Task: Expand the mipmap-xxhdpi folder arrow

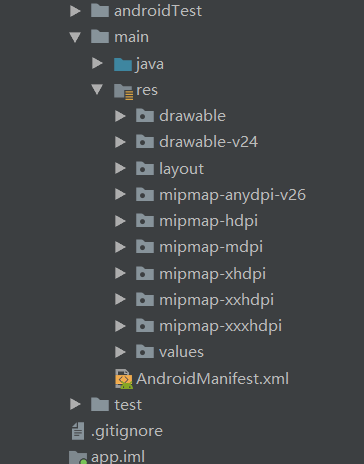Action: (x=120, y=299)
